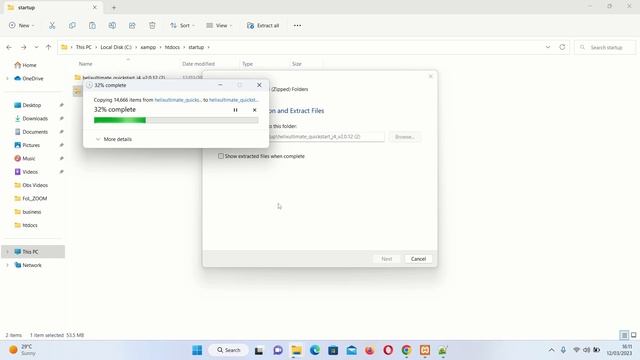
Task: Open Microsoft Edge from the taskbar
Action: click(315, 350)
